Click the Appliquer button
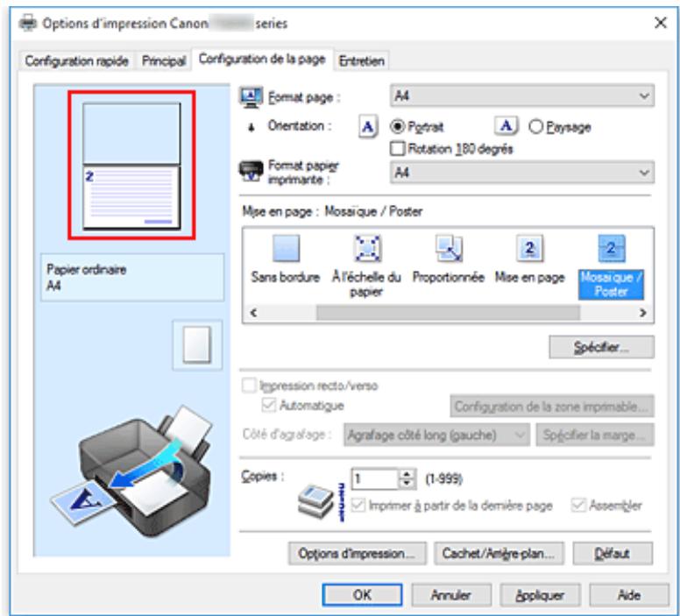680x616 pixels. pyautogui.click(x=540, y=594)
